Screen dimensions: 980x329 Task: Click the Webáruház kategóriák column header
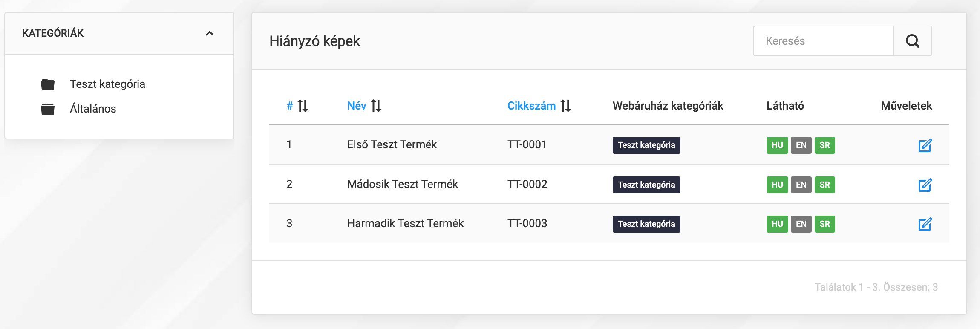pyautogui.click(x=668, y=106)
